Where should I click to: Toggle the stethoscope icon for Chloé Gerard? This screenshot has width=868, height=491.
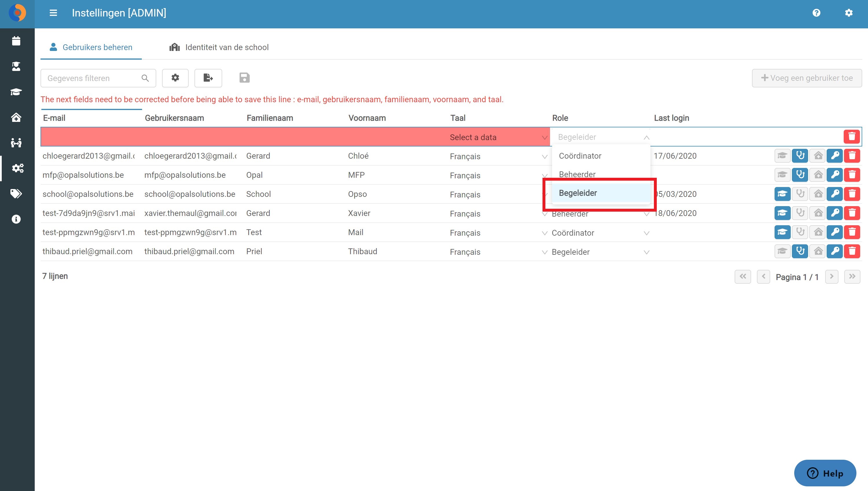800,156
